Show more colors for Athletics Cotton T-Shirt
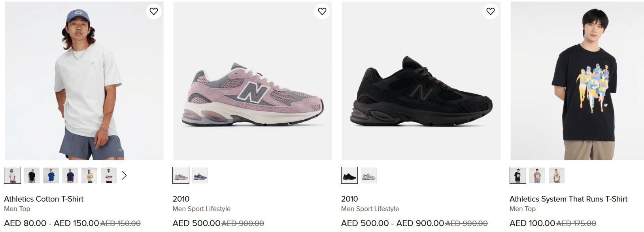Image resolution: width=644 pixels, height=232 pixels. (x=124, y=175)
